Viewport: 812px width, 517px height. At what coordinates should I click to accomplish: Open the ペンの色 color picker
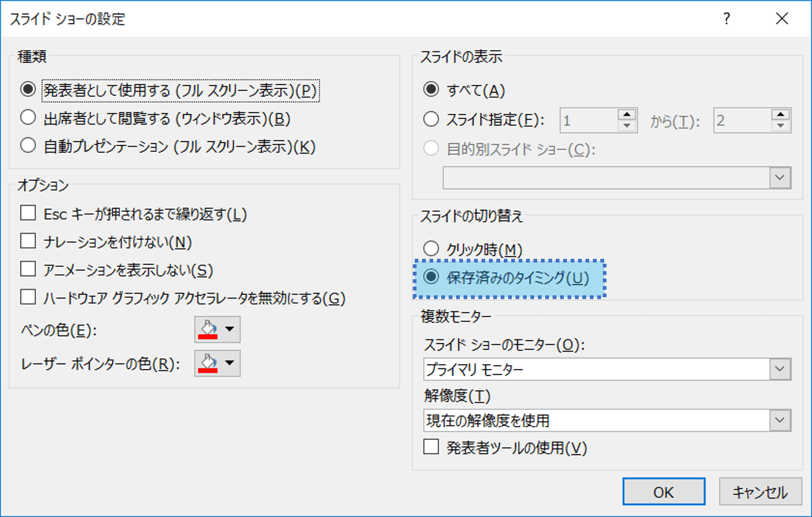point(217,330)
